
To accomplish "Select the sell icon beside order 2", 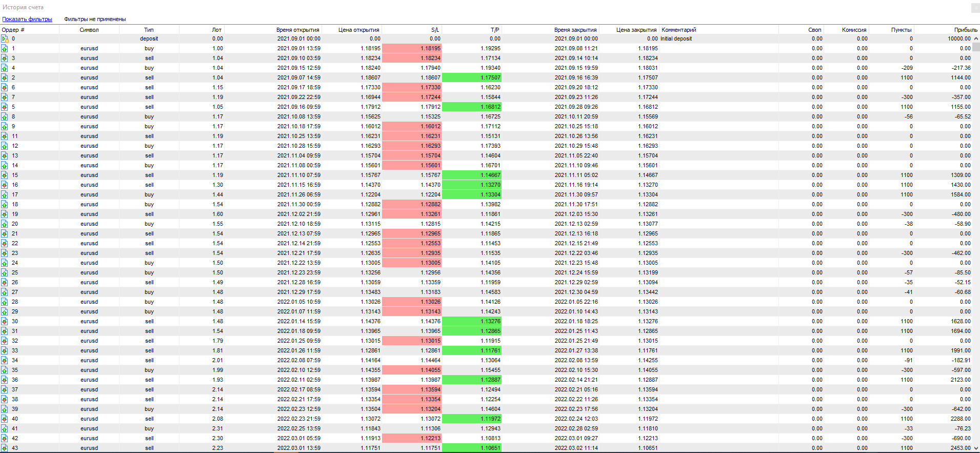I will [x=5, y=78].
